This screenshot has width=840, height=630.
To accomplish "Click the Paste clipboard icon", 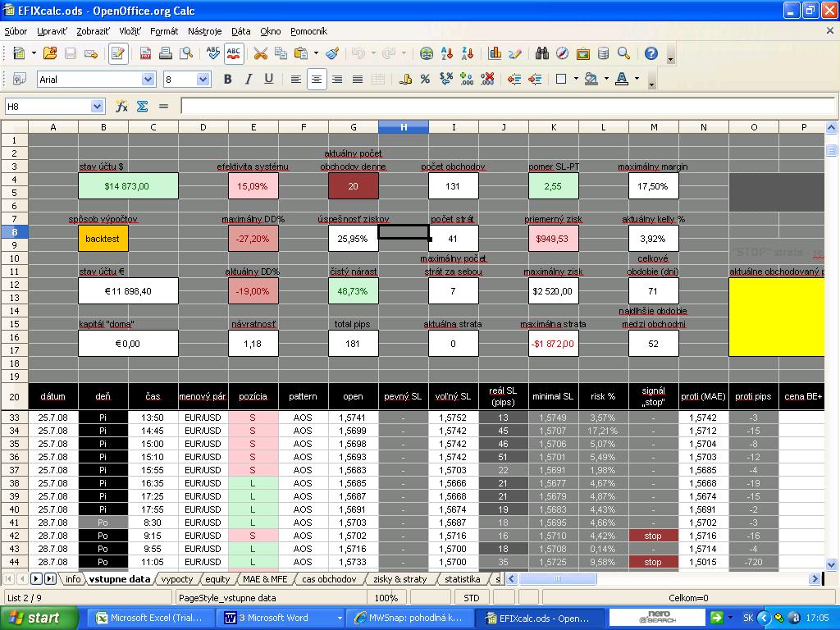I will 301,53.
